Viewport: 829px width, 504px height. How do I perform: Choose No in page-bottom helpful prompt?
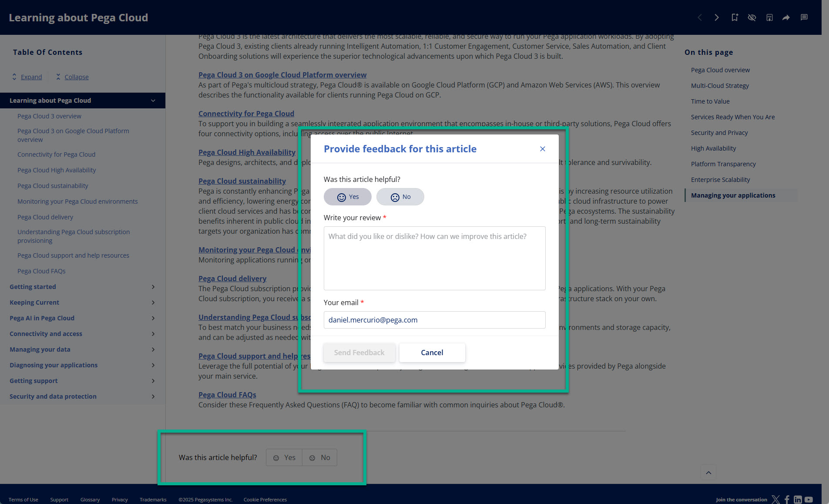click(320, 457)
